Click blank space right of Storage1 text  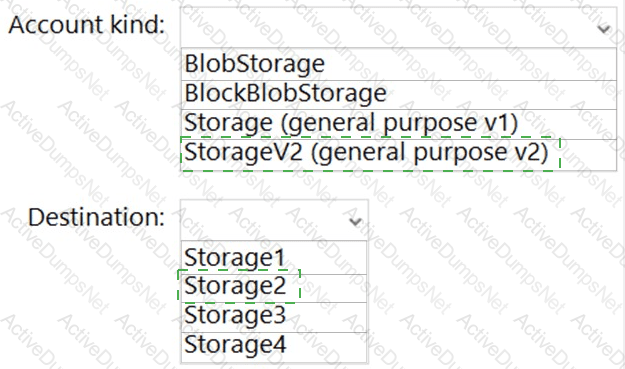click(x=326, y=257)
